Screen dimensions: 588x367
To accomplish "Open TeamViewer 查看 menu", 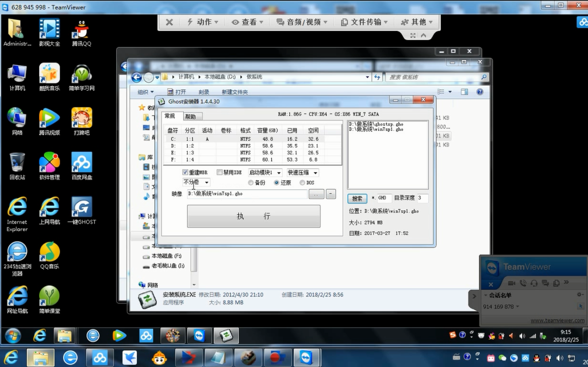I will (x=247, y=22).
